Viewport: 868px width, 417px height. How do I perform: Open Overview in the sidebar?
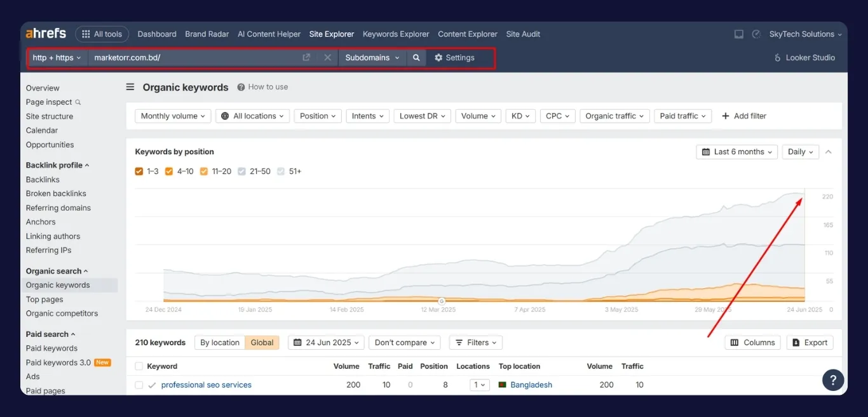(x=43, y=88)
